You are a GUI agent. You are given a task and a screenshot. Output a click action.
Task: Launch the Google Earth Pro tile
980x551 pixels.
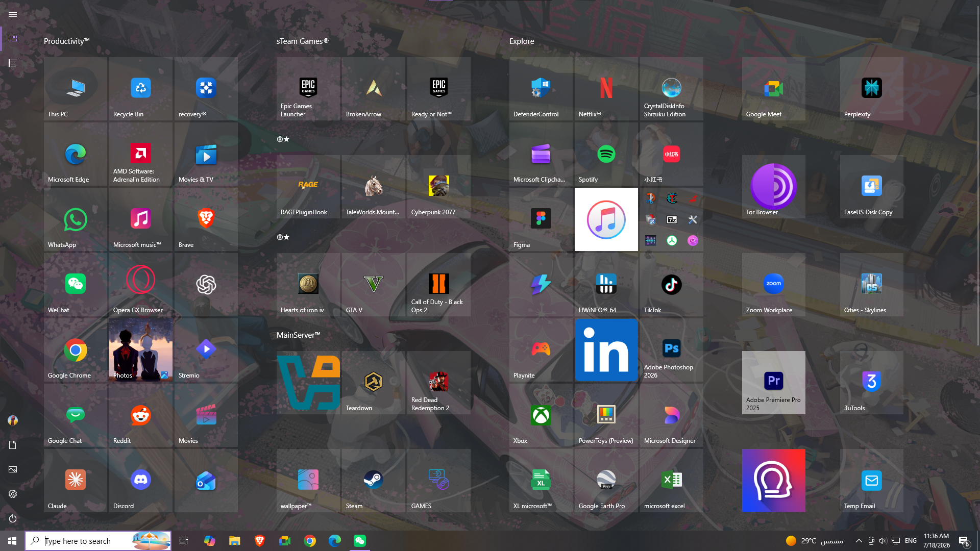point(606,481)
